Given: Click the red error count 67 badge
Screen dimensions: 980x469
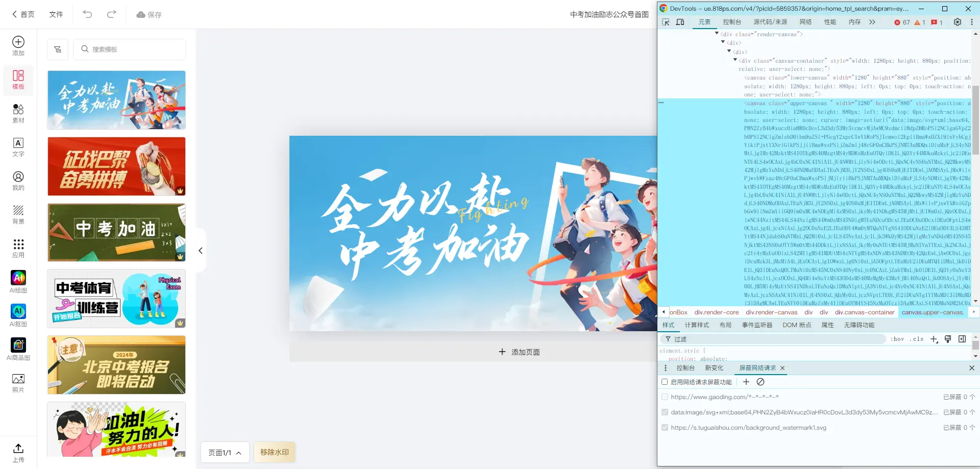Looking at the screenshot, I should click(x=902, y=22).
